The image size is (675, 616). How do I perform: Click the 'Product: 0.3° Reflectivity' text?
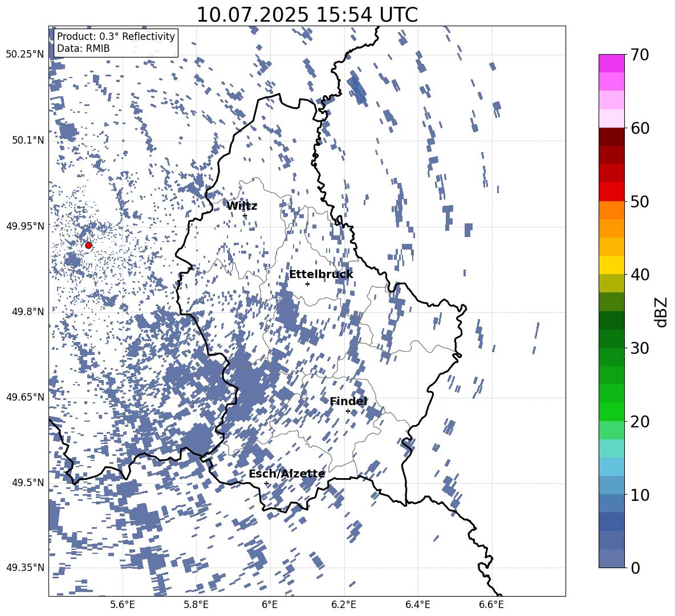click(116, 36)
